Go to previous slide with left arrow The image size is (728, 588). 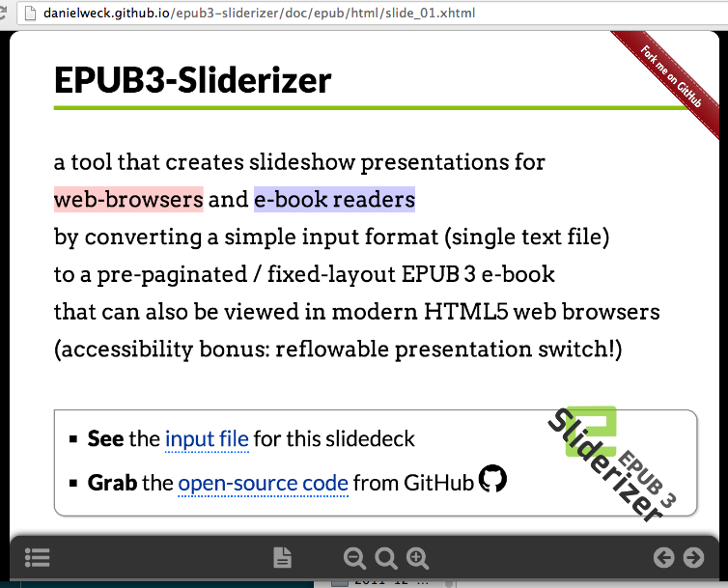tap(664, 557)
